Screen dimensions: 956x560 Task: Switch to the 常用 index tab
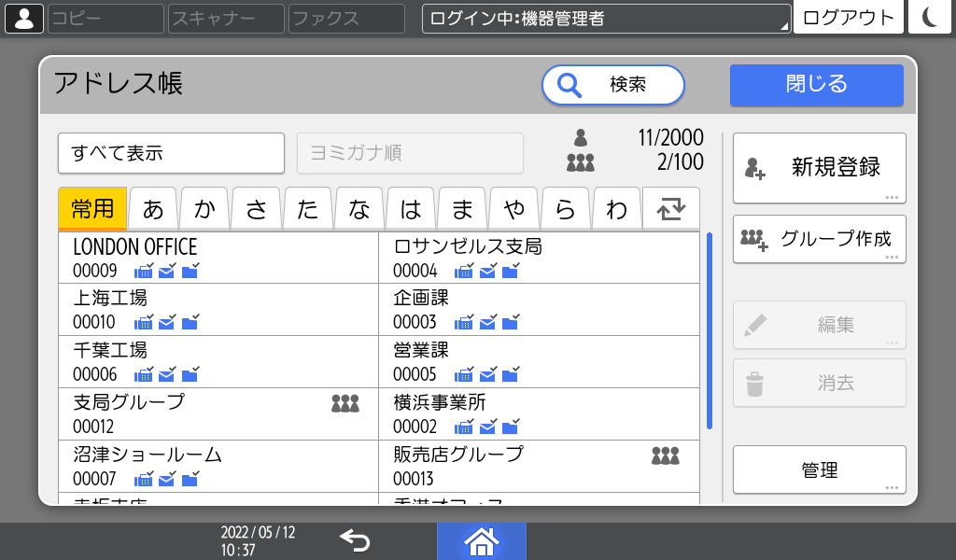pos(92,207)
